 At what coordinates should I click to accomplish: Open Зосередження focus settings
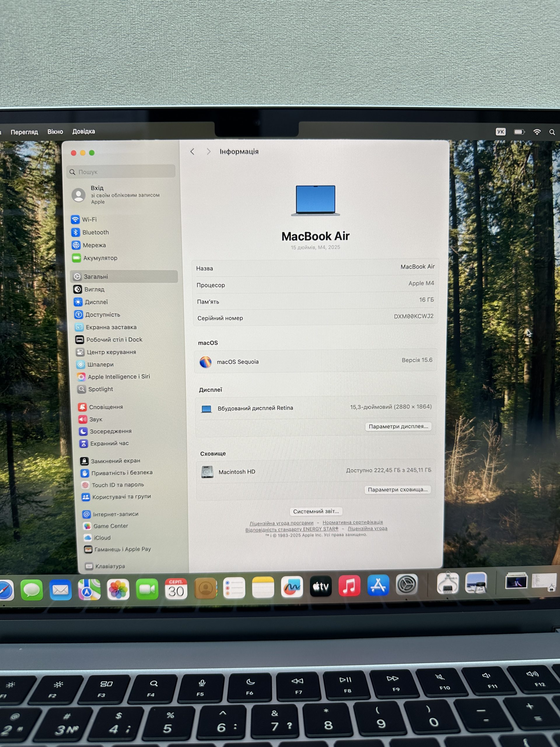(x=105, y=431)
